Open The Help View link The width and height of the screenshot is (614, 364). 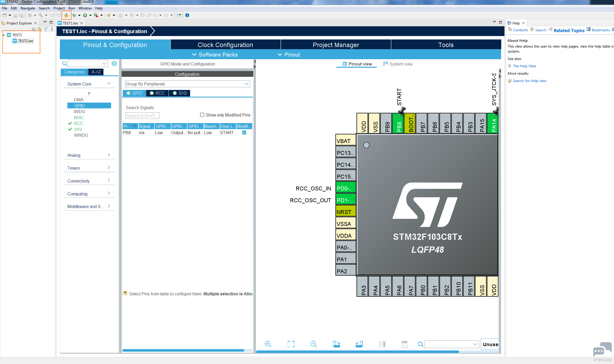pos(524,66)
